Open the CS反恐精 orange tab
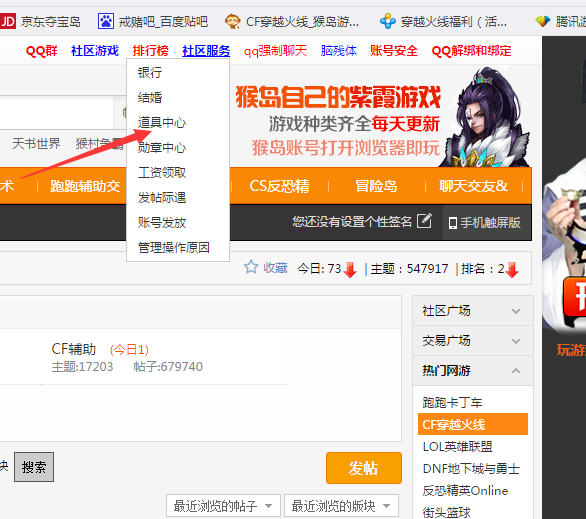The image size is (586, 519). click(x=280, y=186)
